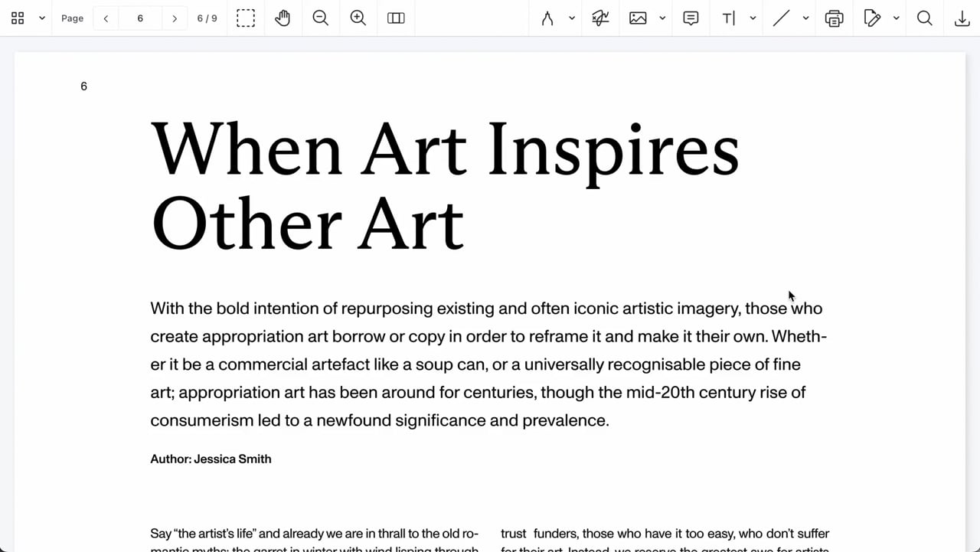Image resolution: width=980 pixels, height=552 pixels.
Task: Activate the hand pan tool
Action: (283, 18)
